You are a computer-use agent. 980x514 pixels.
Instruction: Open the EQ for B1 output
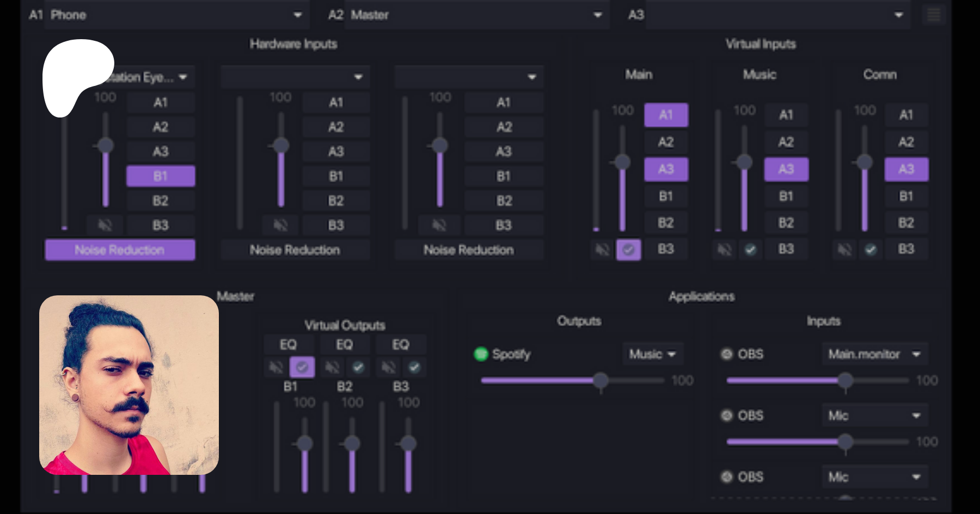click(x=288, y=345)
